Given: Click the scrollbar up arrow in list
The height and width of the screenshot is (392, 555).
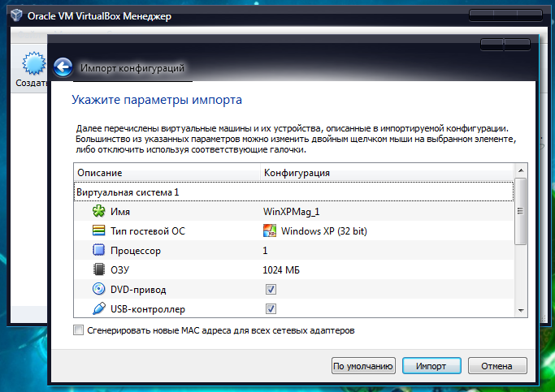Looking at the screenshot, I should coord(521,170).
